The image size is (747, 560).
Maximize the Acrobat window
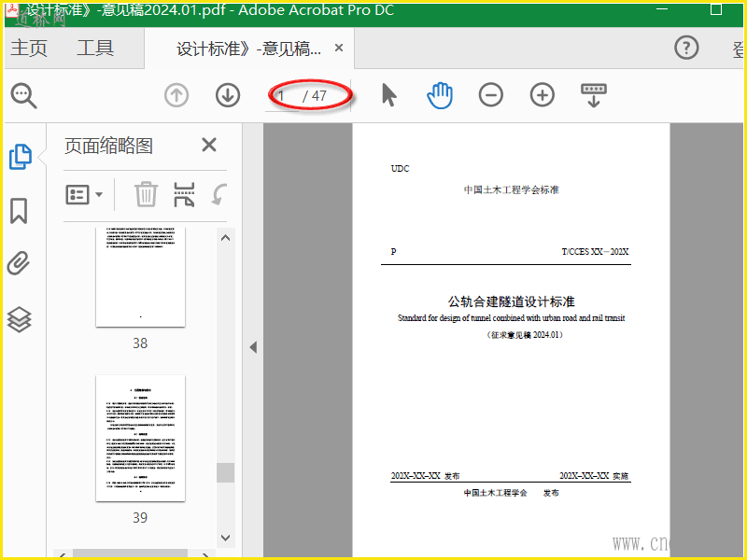coord(716,9)
